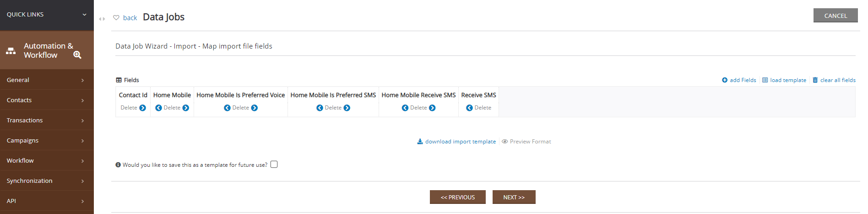Click the NEXT >> button
Viewport: 868px width, 214px height.
point(514,197)
